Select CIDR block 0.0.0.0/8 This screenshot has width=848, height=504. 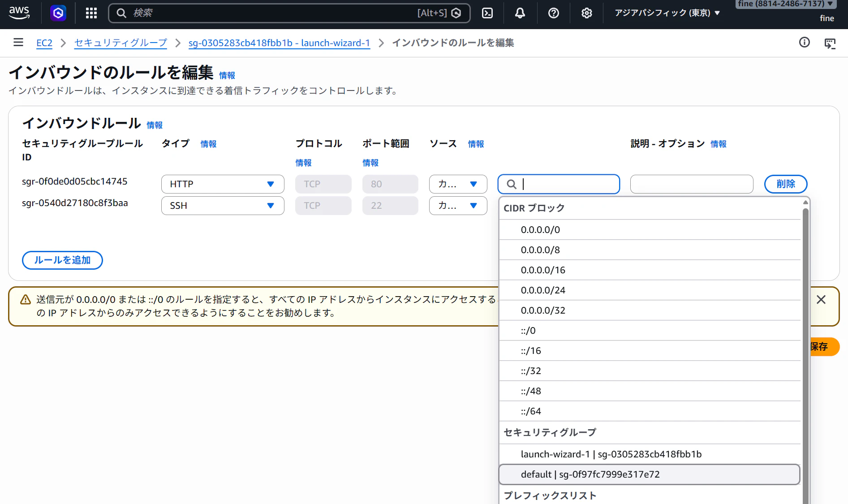[650, 250]
